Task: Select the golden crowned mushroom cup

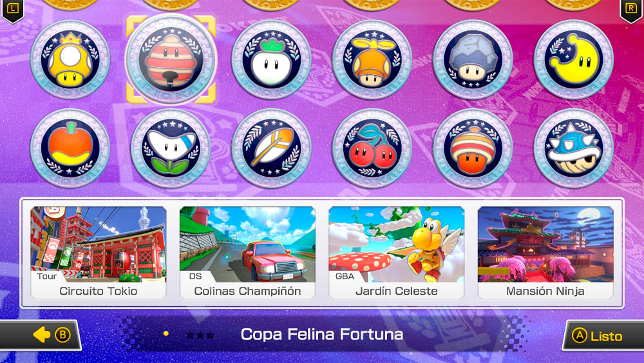Action: [70, 59]
